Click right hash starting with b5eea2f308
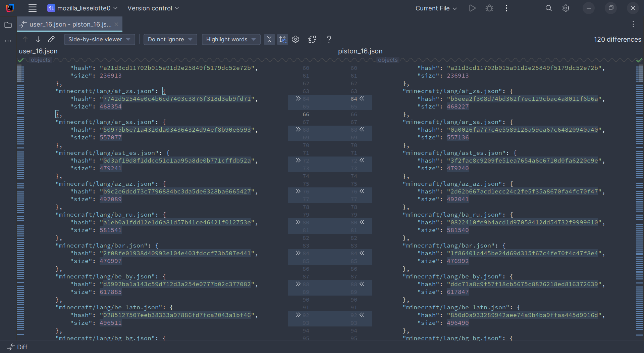The height and width of the screenshot is (353, 644). click(524, 99)
